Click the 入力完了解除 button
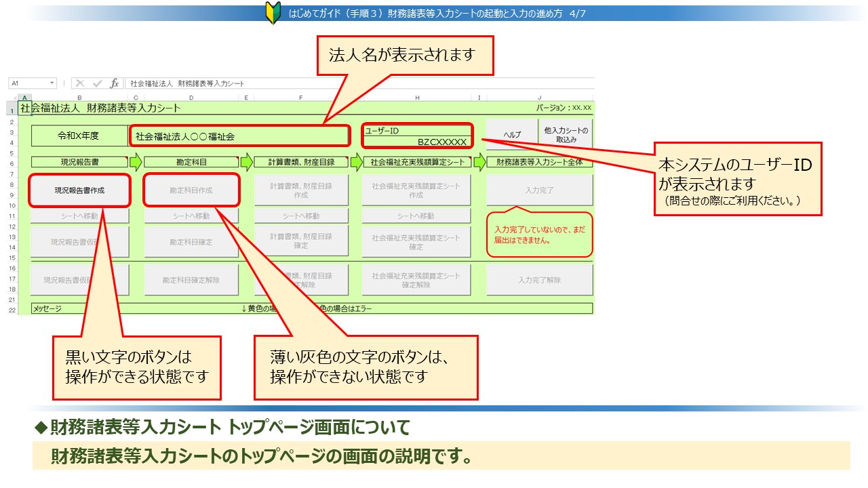 coord(540,280)
